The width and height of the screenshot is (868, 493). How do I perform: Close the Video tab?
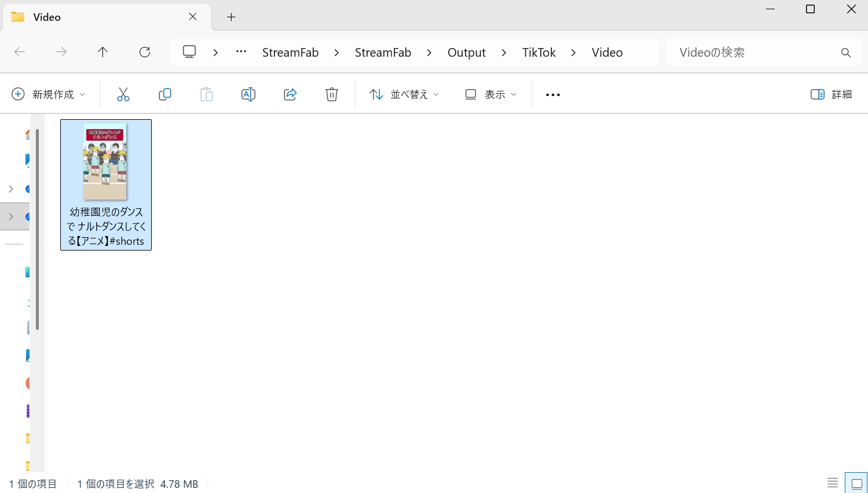193,17
